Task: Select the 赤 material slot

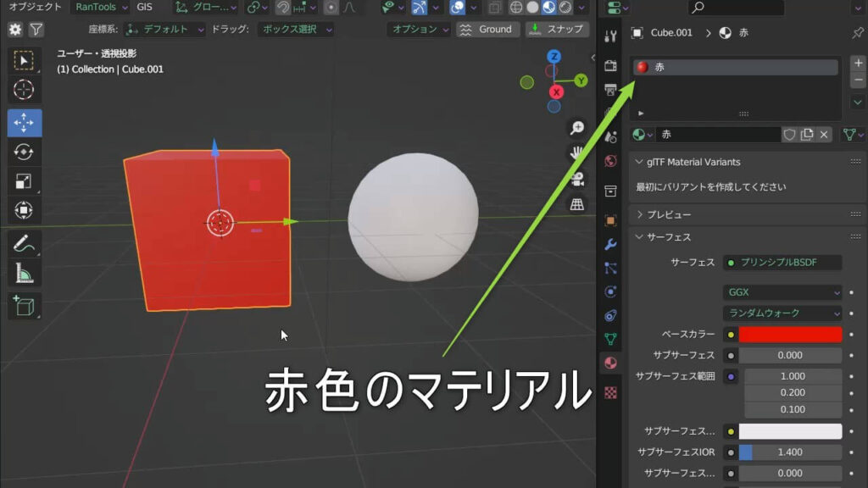Action: (x=735, y=67)
